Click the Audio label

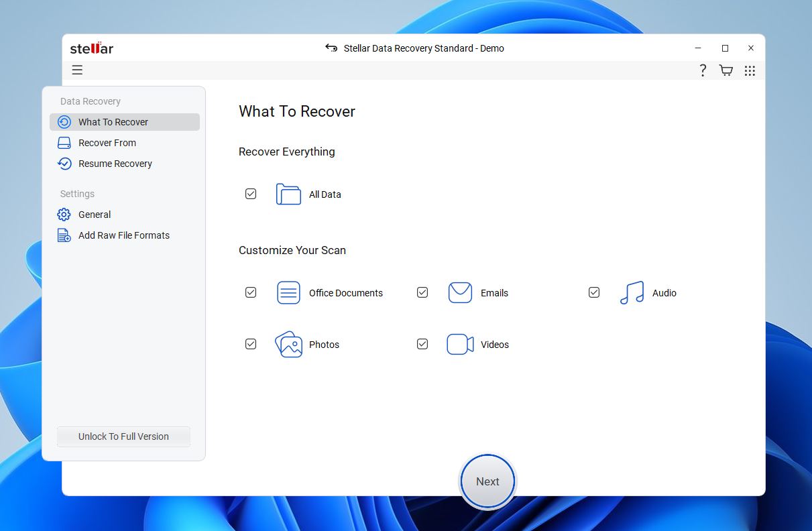pyautogui.click(x=664, y=293)
